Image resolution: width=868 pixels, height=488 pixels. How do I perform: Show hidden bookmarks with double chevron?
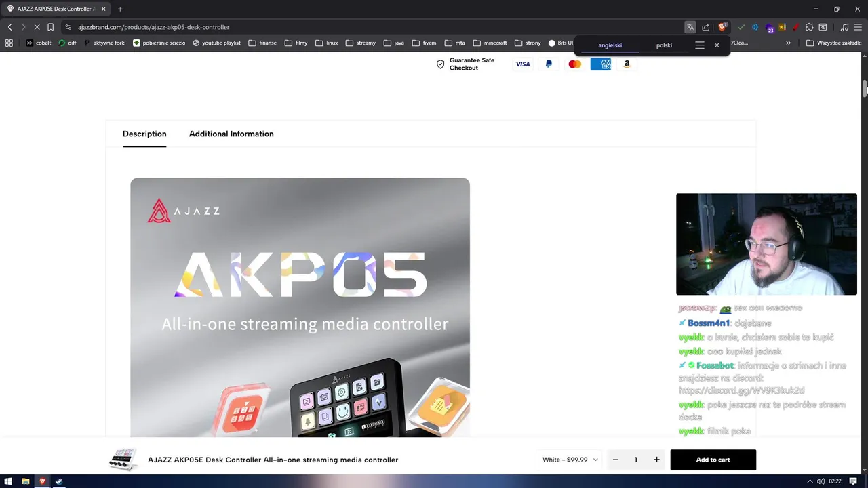pyautogui.click(x=788, y=43)
